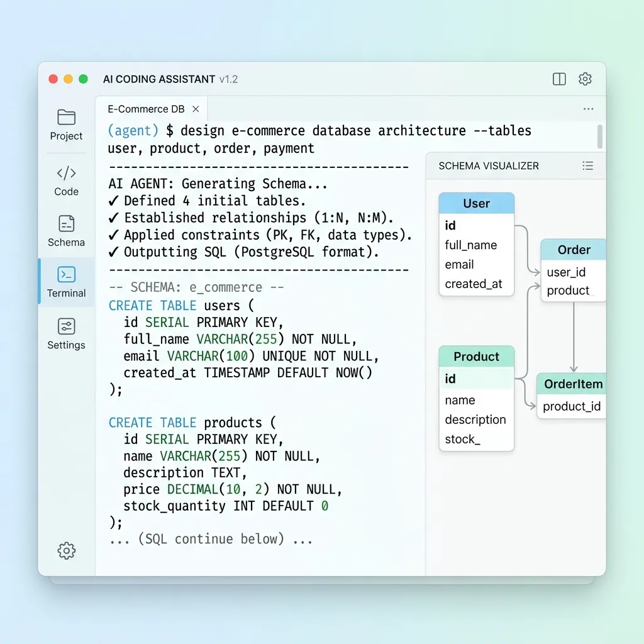The height and width of the screenshot is (644, 644).
Task: Click the product_id field in OrderItem table
Action: [571, 406]
